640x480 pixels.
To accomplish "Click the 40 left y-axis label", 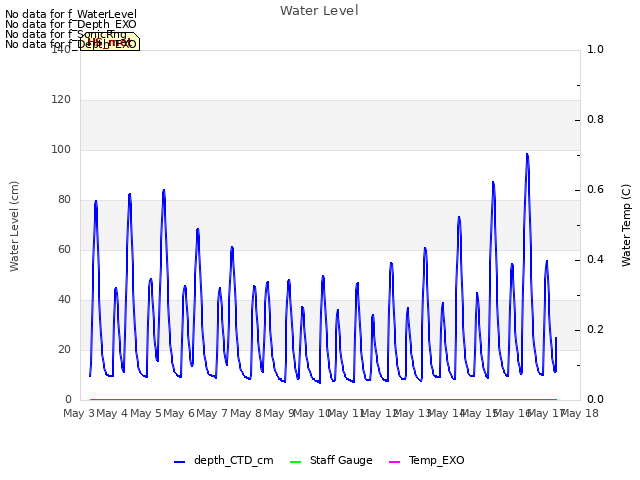I will click(64, 300).
